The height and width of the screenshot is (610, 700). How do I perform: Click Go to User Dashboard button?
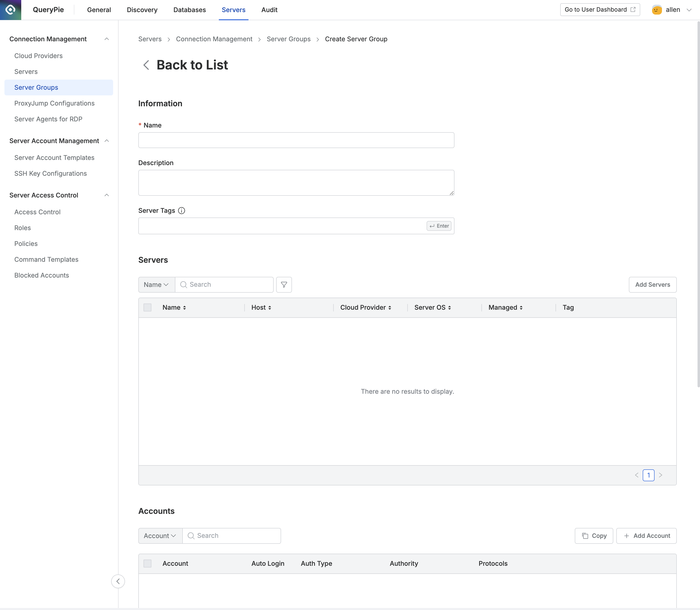pos(600,10)
